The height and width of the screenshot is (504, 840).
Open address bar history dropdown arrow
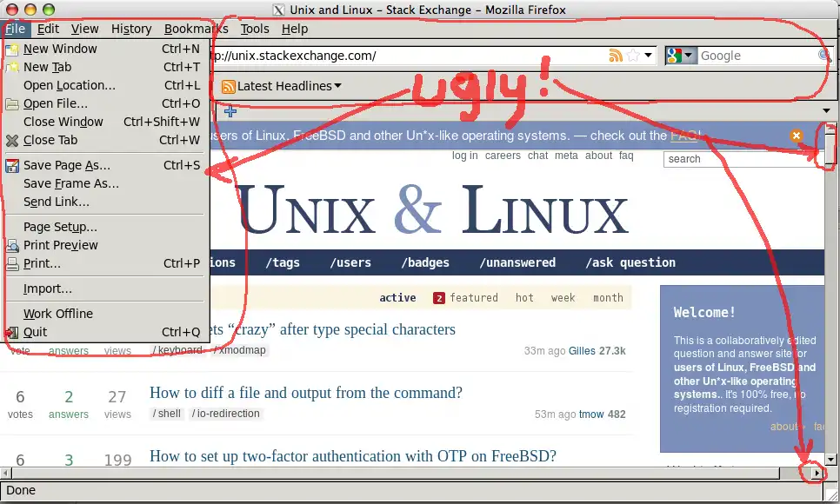(x=648, y=55)
